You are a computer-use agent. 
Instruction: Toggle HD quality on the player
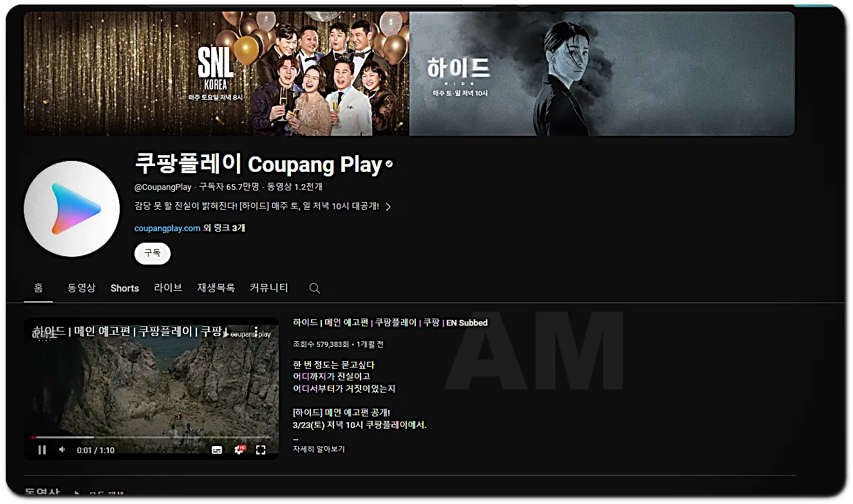click(243, 447)
